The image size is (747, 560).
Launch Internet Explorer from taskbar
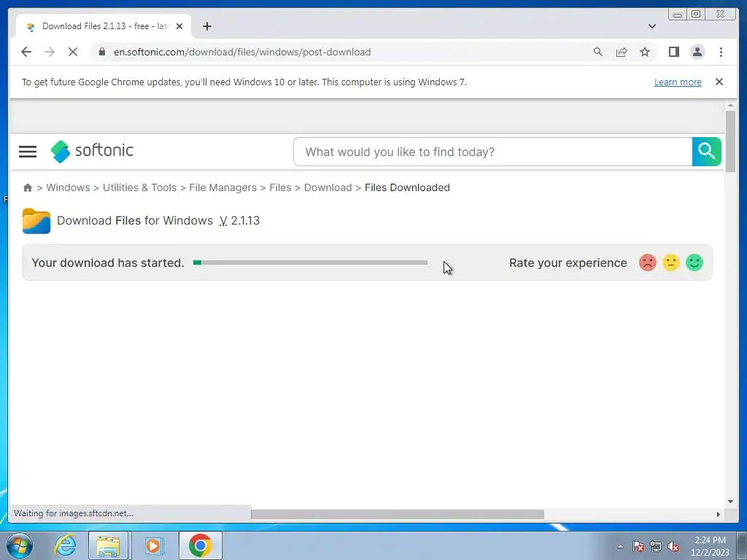(65, 545)
